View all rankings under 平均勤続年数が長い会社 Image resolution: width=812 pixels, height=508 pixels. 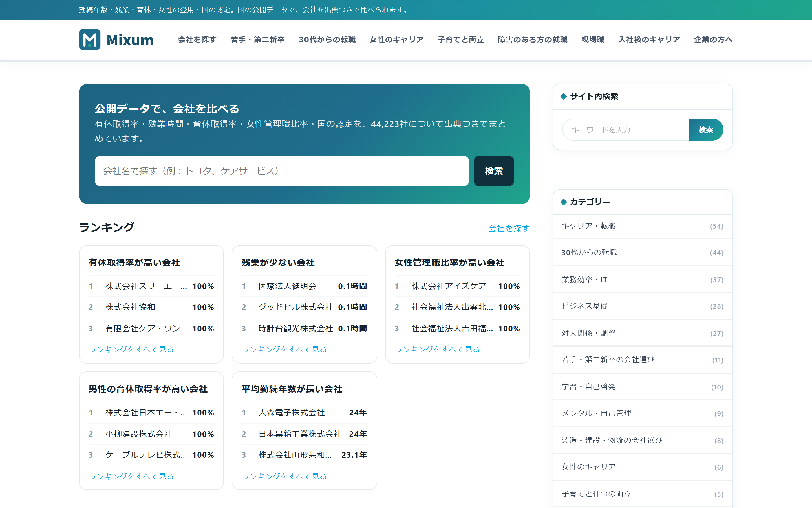284,476
